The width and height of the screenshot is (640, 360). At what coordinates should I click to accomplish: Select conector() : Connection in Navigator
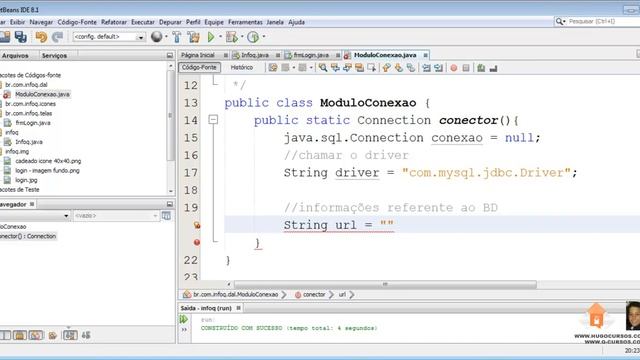pos(28,236)
